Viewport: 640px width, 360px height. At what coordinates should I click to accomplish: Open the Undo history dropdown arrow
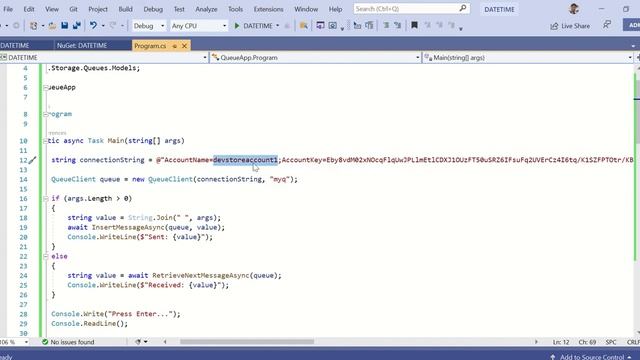click(x=102, y=26)
